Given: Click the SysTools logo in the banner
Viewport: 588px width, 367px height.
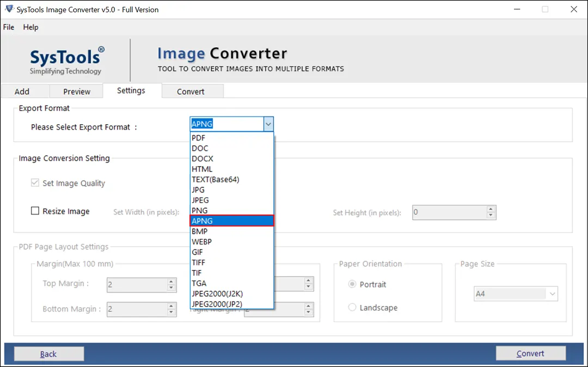Looking at the screenshot, I should (67, 60).
